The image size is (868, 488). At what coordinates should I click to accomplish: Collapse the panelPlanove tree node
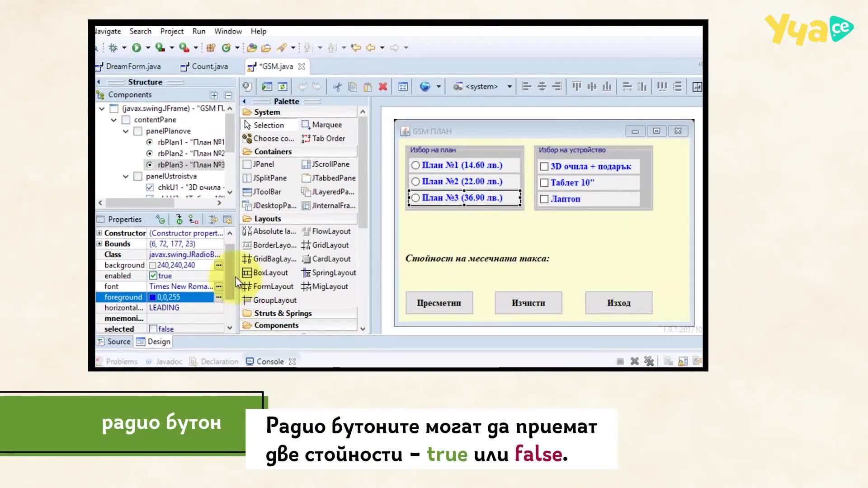tap(125, 131)
